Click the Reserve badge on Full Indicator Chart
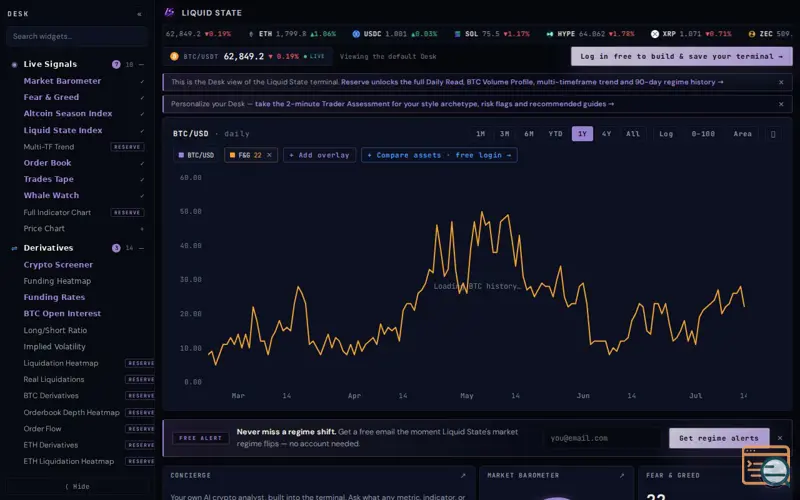 tap(128, 213)
